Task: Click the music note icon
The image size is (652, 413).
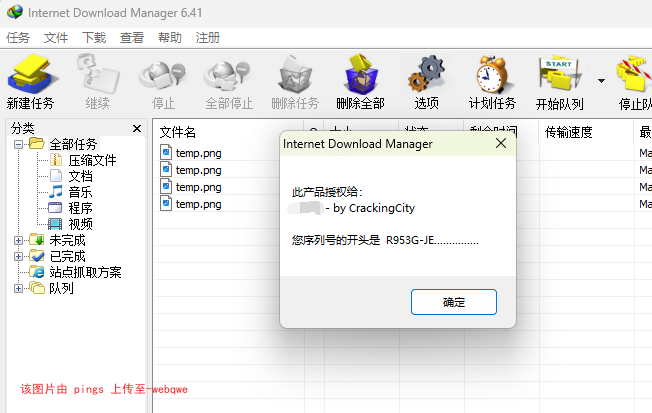Action: coord(56,192)
